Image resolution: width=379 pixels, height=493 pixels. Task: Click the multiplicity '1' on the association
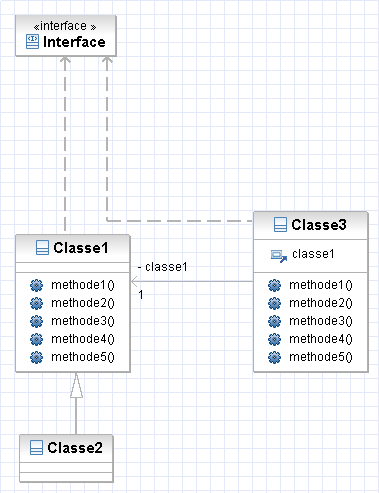click(141, 295)
